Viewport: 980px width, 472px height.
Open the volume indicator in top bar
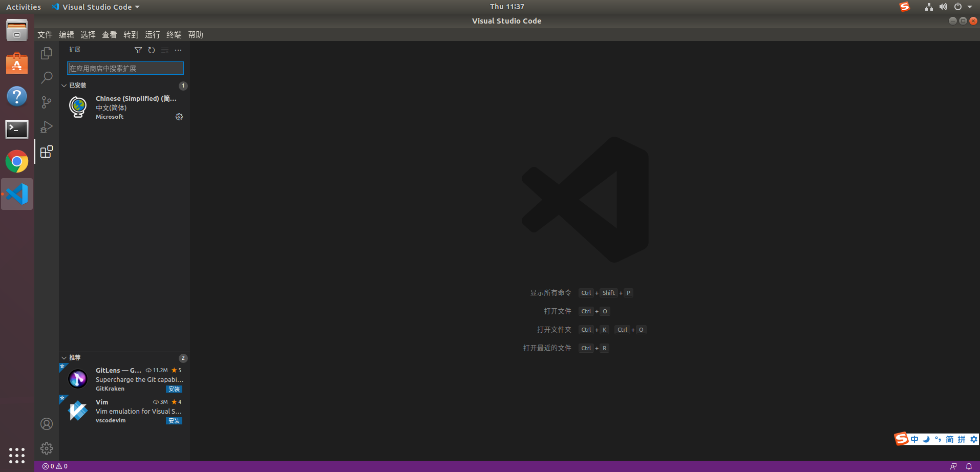click(943, 7)
